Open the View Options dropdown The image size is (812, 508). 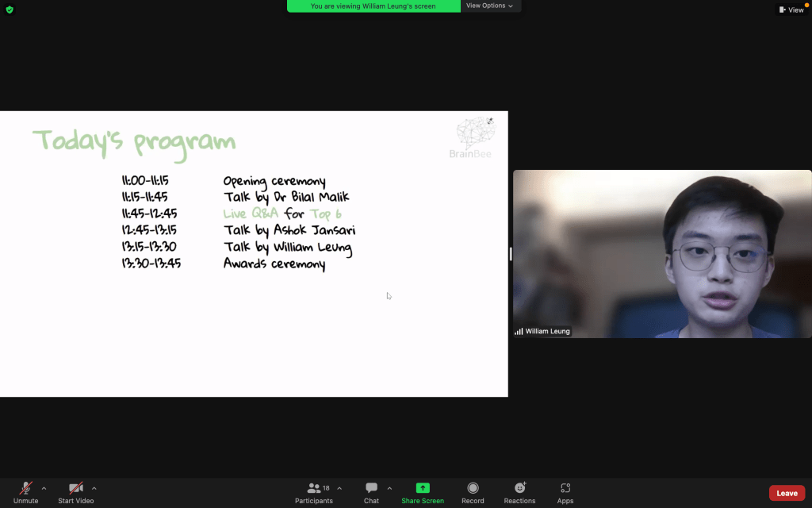click(489, 6)
